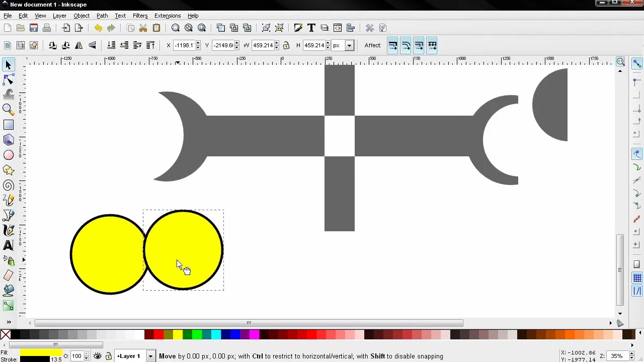Open the Align and Distribute icon
The image size is (644, 362).
[x=351, y=28]
